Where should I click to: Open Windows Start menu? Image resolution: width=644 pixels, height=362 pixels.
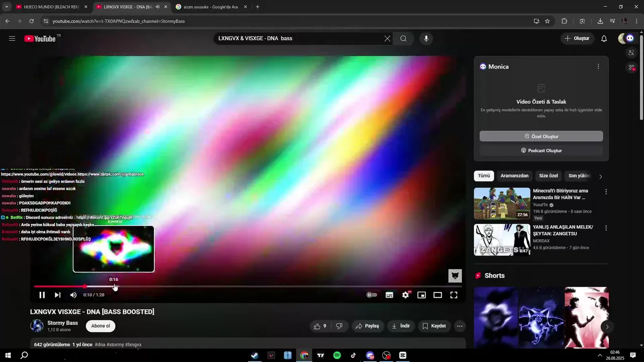click(x=8, y=355)
